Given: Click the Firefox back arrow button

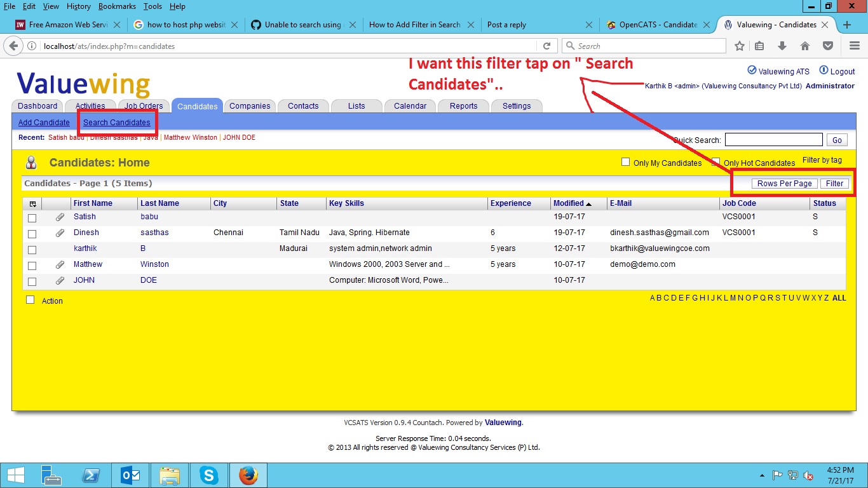Looking at the screenshot, I should click(x=12, y=46).
